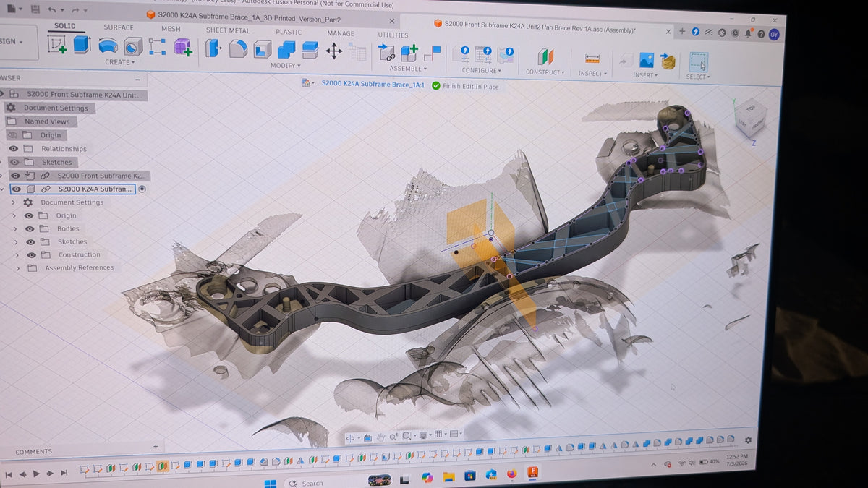Switch to the SURFACE tab
Viewport: 868px width, 488px height.
tap(119, 27)
